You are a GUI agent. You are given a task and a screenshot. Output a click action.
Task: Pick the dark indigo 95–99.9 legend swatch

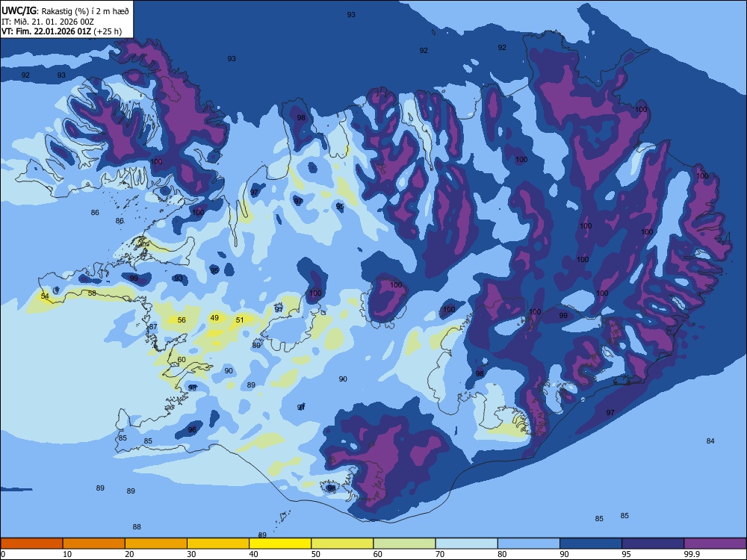(653, 544)
